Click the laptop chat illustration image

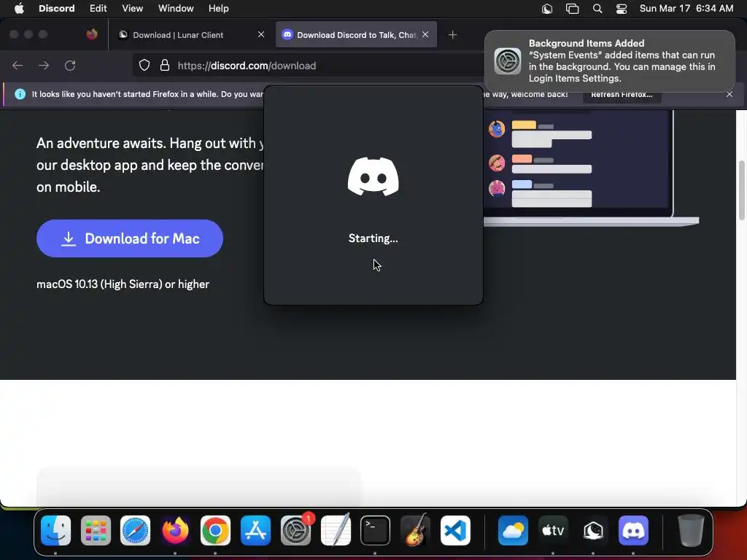click(x=591, y=168)
